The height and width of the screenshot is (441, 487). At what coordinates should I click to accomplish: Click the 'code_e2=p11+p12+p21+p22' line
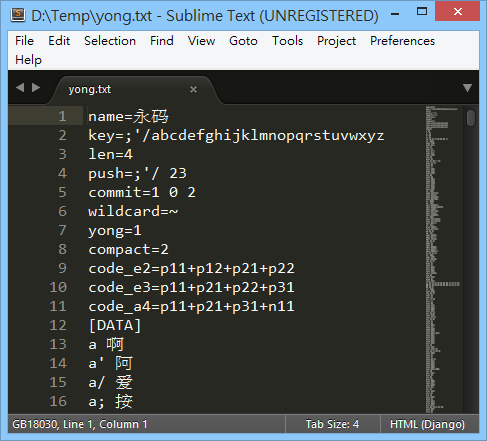coord(191,268)
